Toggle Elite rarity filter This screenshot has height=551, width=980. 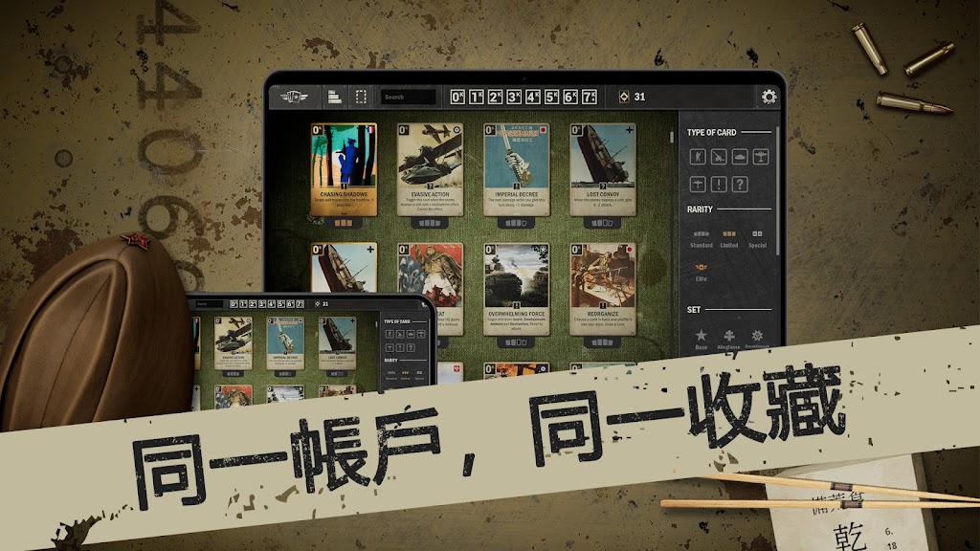pos(702,273)
